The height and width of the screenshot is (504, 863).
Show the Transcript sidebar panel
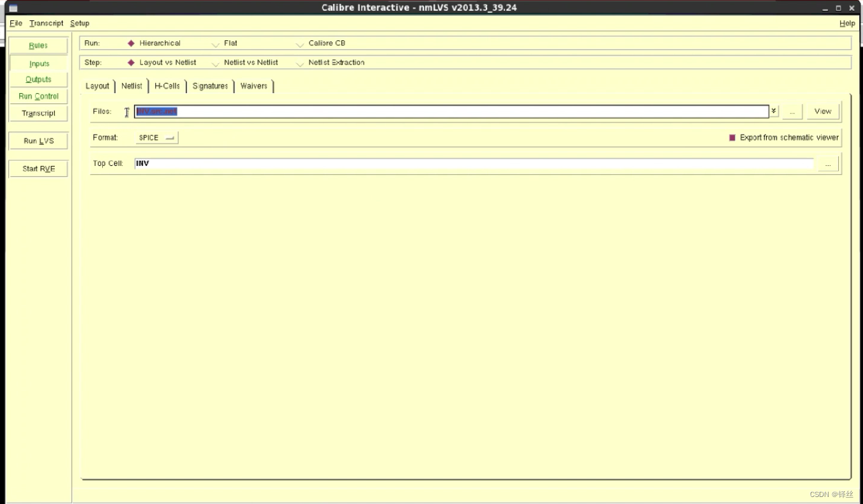coord(38,114)
